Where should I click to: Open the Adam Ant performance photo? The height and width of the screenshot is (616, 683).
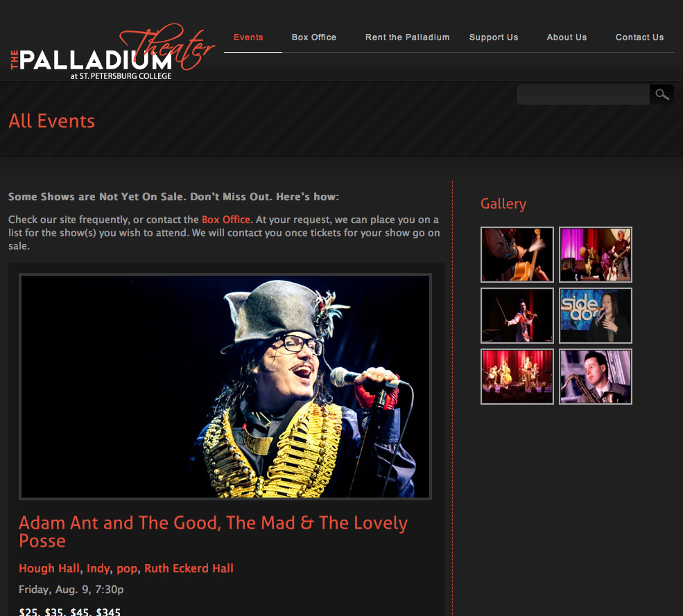pyautogui.click(x=225, y=387)
